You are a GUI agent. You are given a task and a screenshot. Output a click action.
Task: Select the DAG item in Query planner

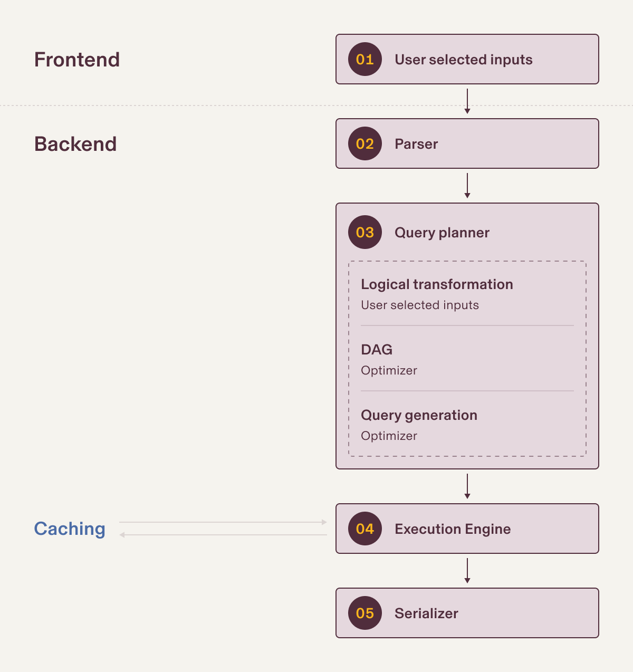(377, 350)
